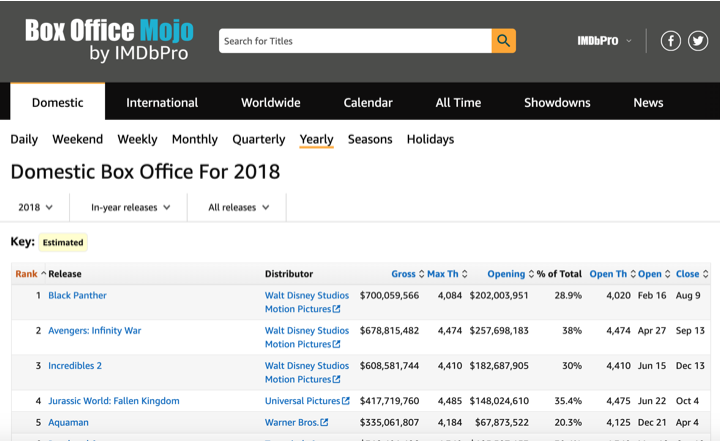Image resolution: width=720 pixels, height=441 pixels.
Task: Click the $608,581,744 gross value
Action: click(389, 366)
